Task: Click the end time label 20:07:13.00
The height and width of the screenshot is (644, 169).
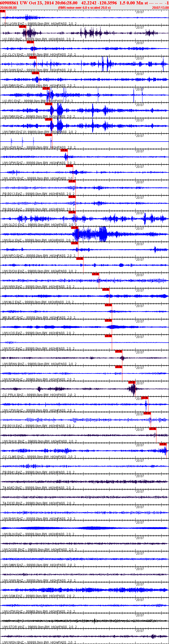Action: (160, 8)
